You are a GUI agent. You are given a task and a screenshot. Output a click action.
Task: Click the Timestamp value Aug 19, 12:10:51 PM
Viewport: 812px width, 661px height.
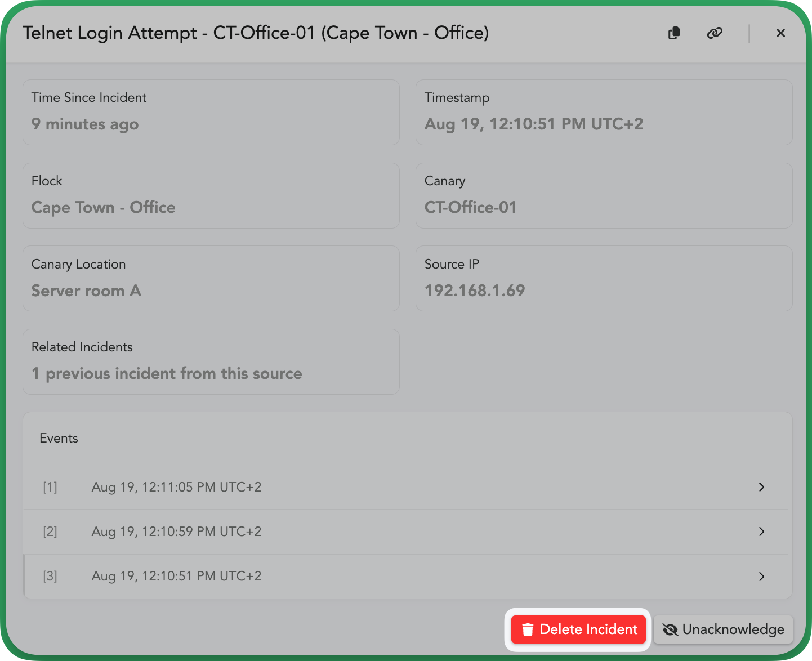click(x=533, y=124)
